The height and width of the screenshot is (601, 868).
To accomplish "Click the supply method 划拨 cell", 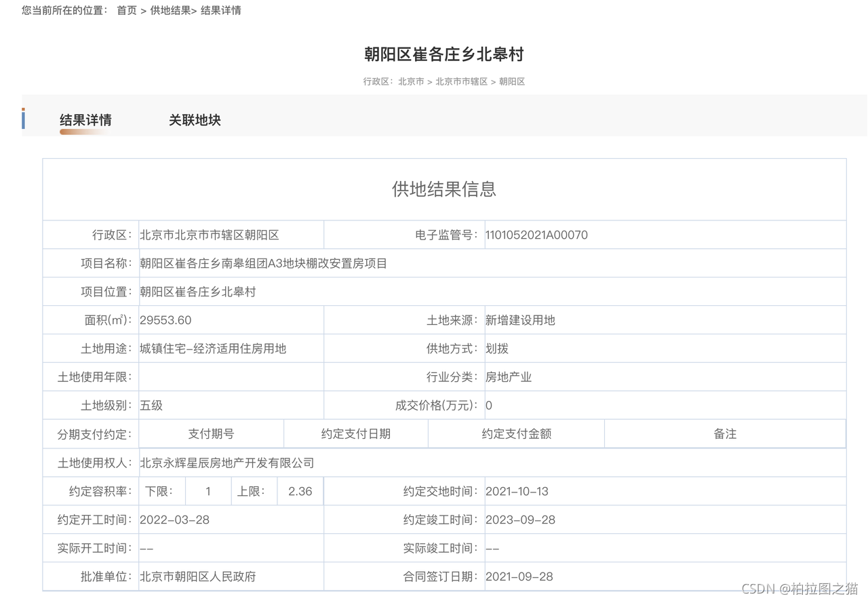I will [498, 349].
